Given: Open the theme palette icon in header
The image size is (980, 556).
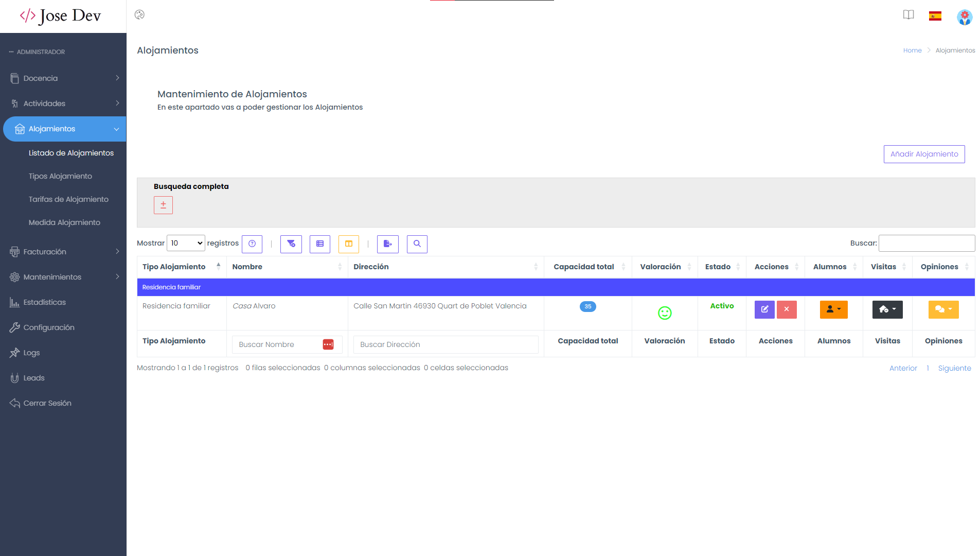Looking at the screenshot, I should [x=139, y=15].
